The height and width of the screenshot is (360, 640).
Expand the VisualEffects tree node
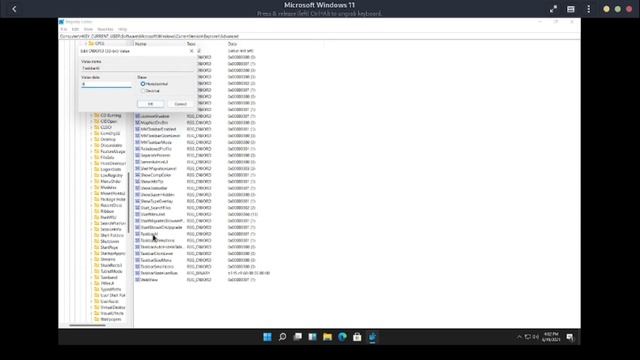91,313
